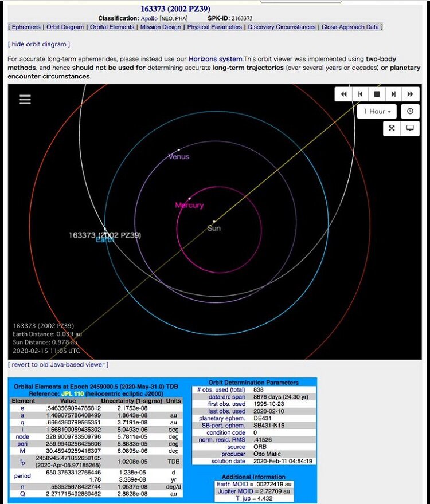This screenshot has height=504, width=430.
Task: Click the Mercury planet dot
Action: [x=190, y=199]
